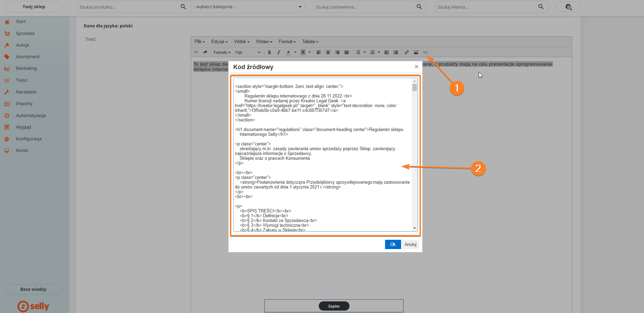Justify text alignment
This screenshot has width=644, height=313.
pos(346,52)
